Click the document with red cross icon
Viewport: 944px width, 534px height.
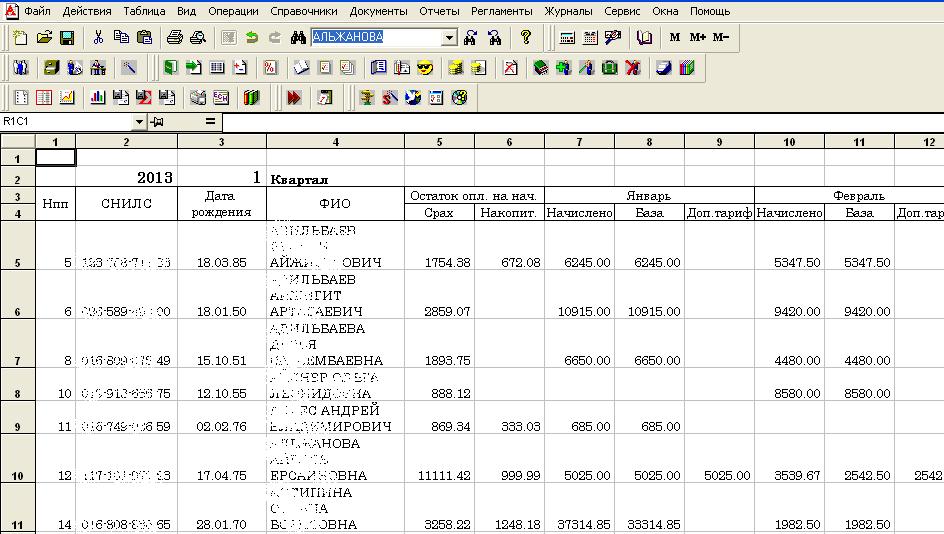point(510,67)
